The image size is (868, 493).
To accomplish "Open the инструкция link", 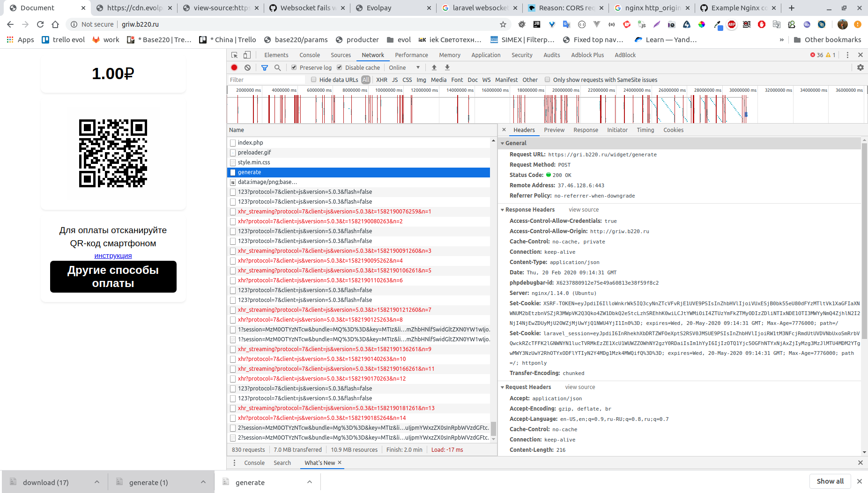I will point(113,256).
